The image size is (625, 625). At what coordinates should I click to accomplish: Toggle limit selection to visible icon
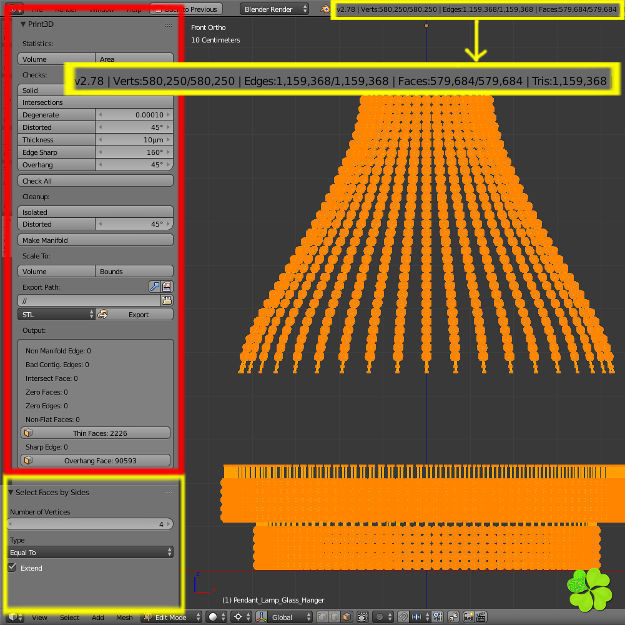pos(362,617)
